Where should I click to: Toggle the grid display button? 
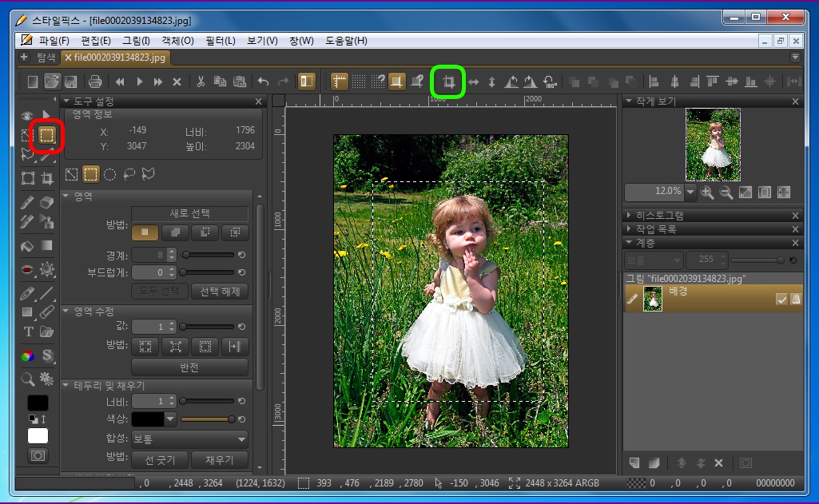[358, 81]
